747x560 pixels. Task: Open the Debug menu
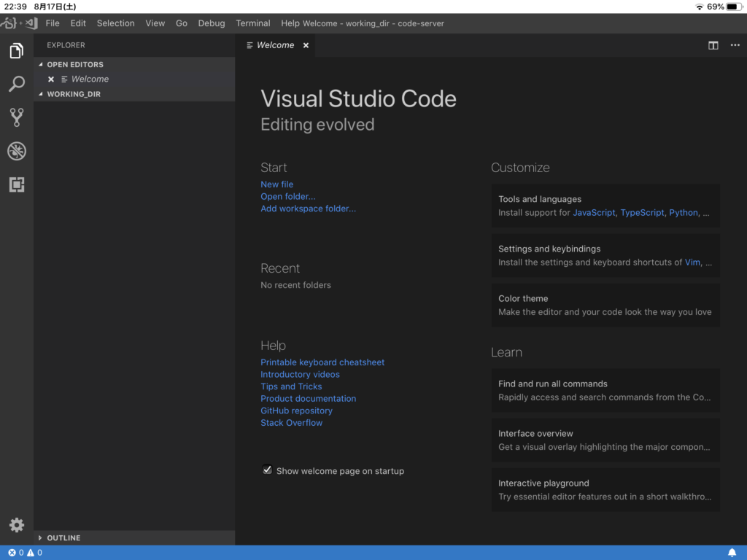click(x=212, y=23)
